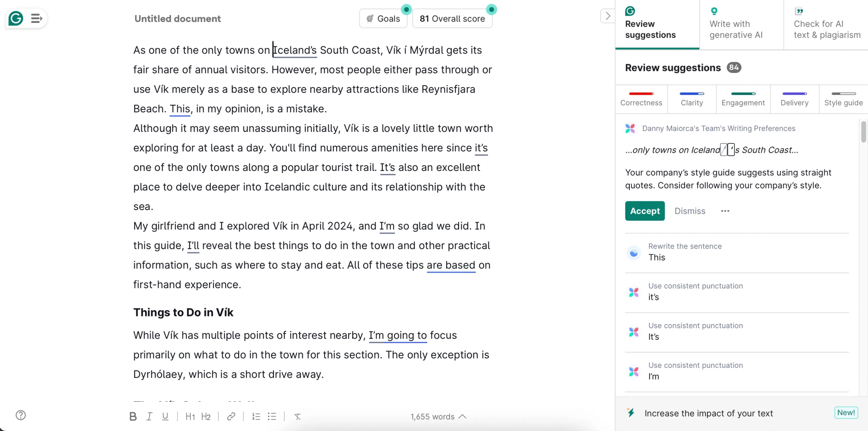
Task: Toggle the Clarity suggestions filter
Action: (x=692, y=99)
